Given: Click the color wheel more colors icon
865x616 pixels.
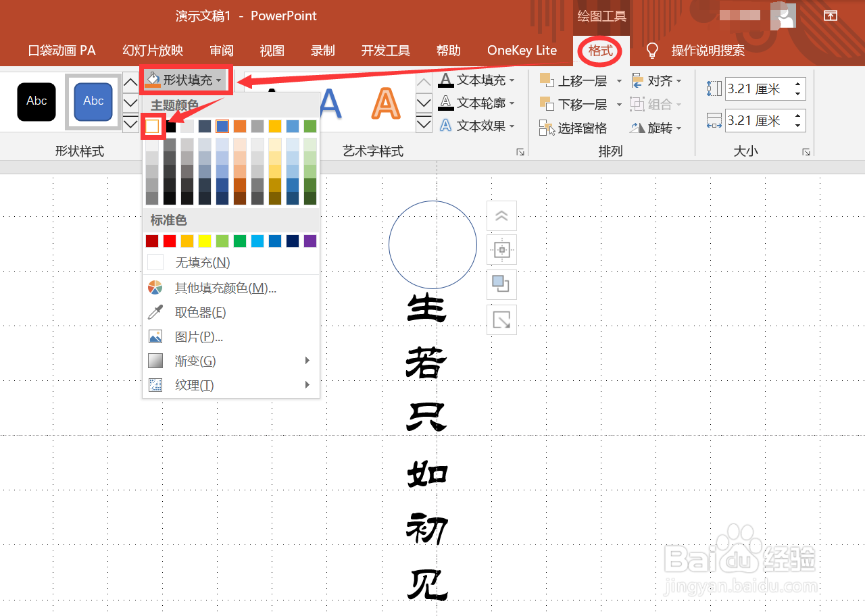Looking at the screenshot, I should (x=155, y=288).
